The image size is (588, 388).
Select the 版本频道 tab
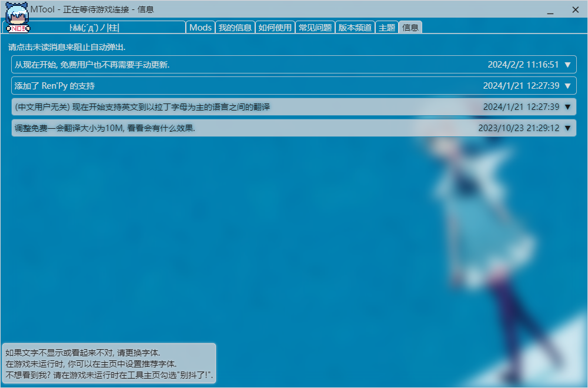point(355,28)
